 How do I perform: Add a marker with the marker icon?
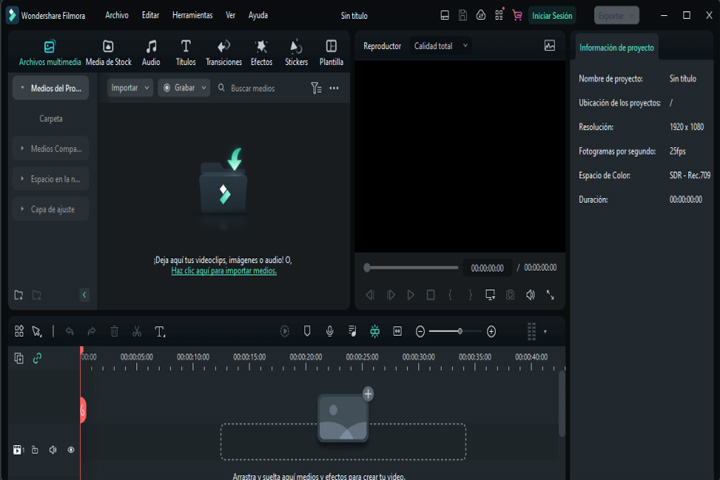point(307,331)
